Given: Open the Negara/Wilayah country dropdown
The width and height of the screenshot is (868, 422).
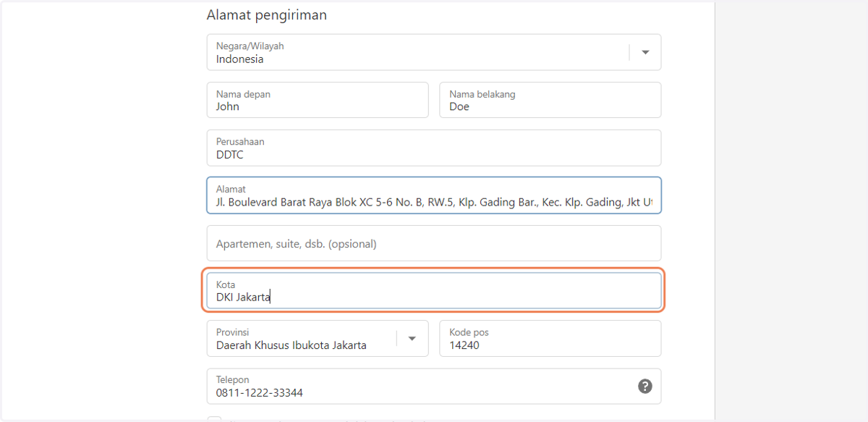Looking at the screenshot, I should [433, 52].
